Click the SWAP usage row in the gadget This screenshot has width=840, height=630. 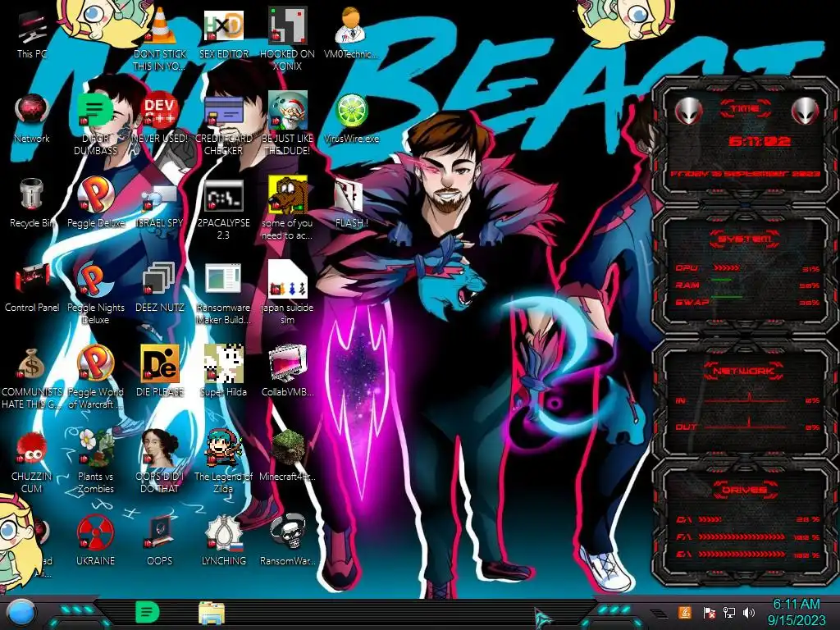tap(747, 302)
